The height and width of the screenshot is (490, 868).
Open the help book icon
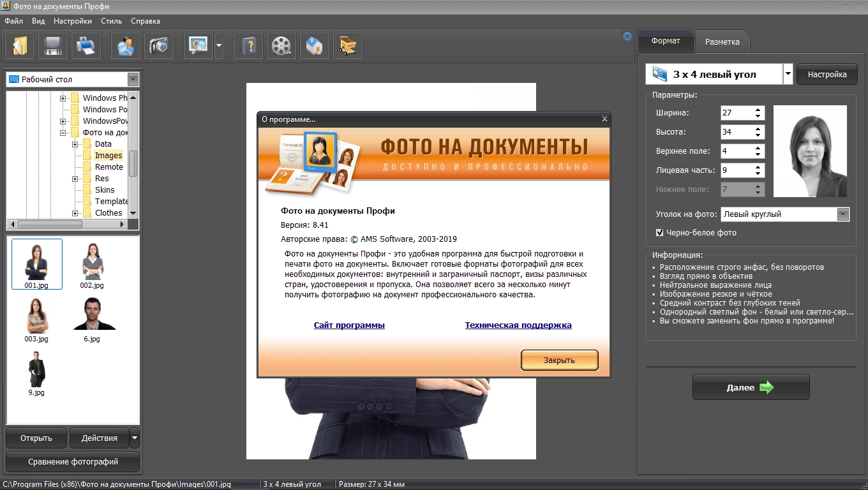coord(248,45)
